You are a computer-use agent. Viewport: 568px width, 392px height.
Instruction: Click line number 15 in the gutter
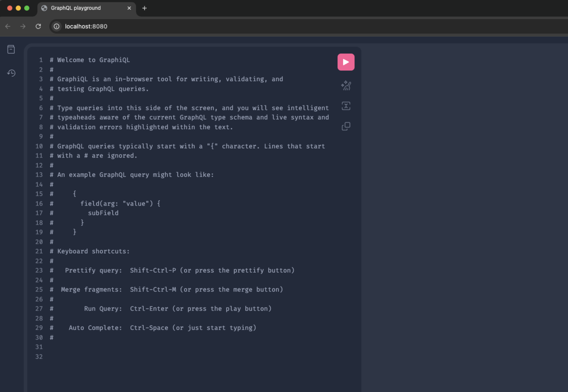tap(39, 194)
